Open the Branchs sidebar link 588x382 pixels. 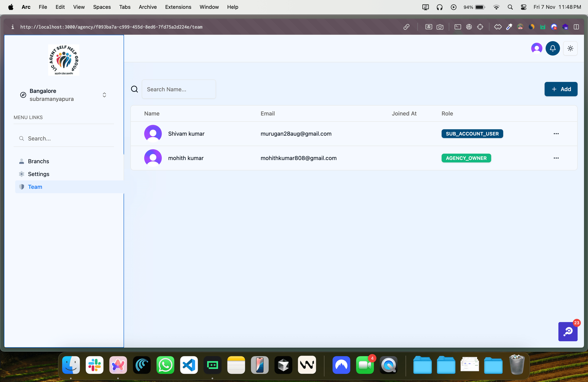39,161
